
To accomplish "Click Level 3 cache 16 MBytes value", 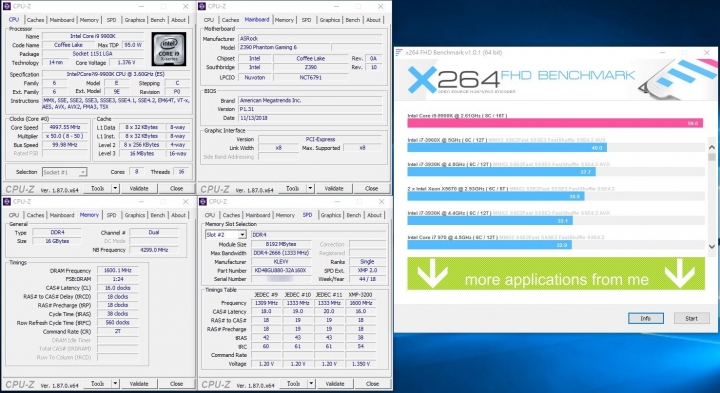I will [142, 153].
